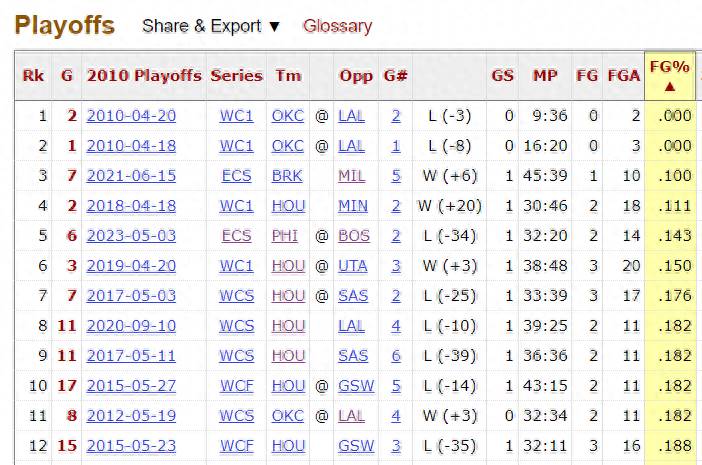
Task: Open the 2018-04-18 game date link
Action: click(131, 206)
